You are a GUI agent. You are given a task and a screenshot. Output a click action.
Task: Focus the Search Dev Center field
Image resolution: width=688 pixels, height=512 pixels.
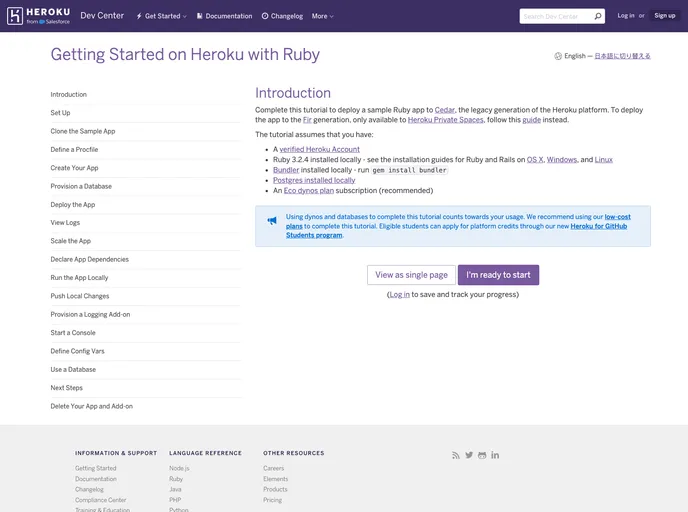pos(555,16)
